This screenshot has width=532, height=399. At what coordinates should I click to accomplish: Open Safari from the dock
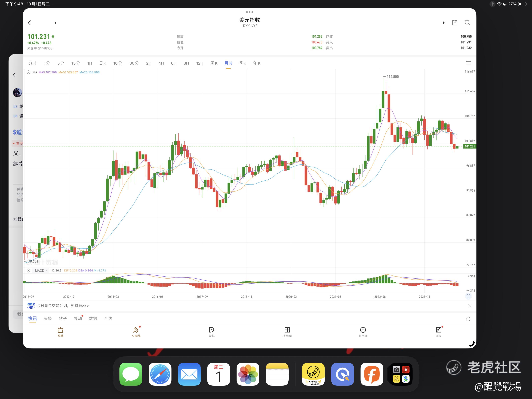160,374
